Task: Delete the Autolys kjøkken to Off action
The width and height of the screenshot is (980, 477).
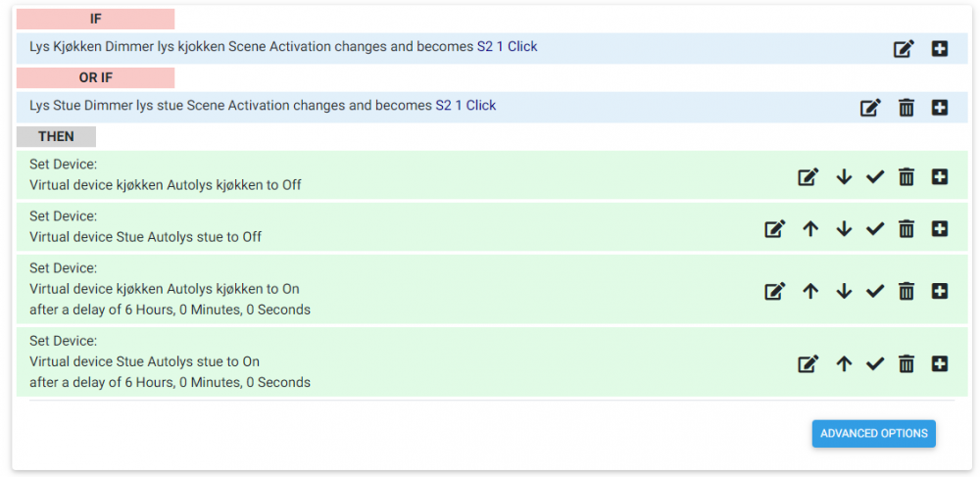Action: [906, 176]
